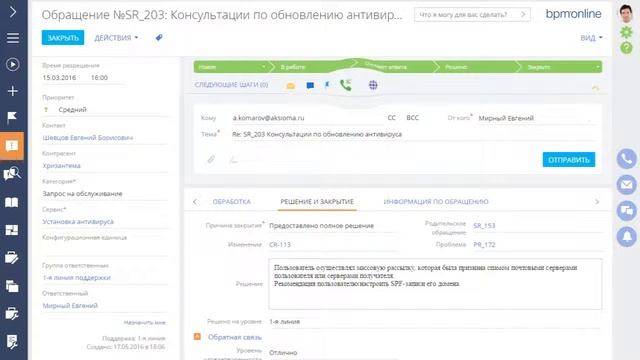Click the Запрос на обслуживание category value

click(82, 194)
